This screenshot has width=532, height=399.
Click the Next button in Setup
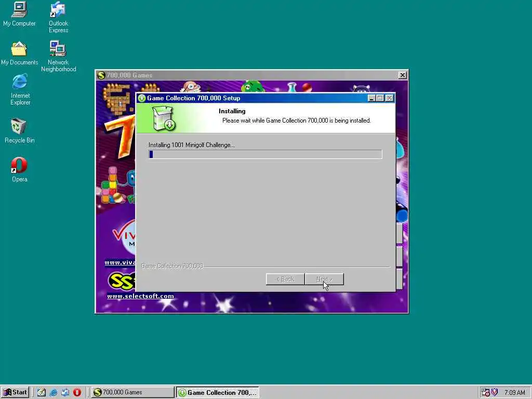click(x=324, y=279)
